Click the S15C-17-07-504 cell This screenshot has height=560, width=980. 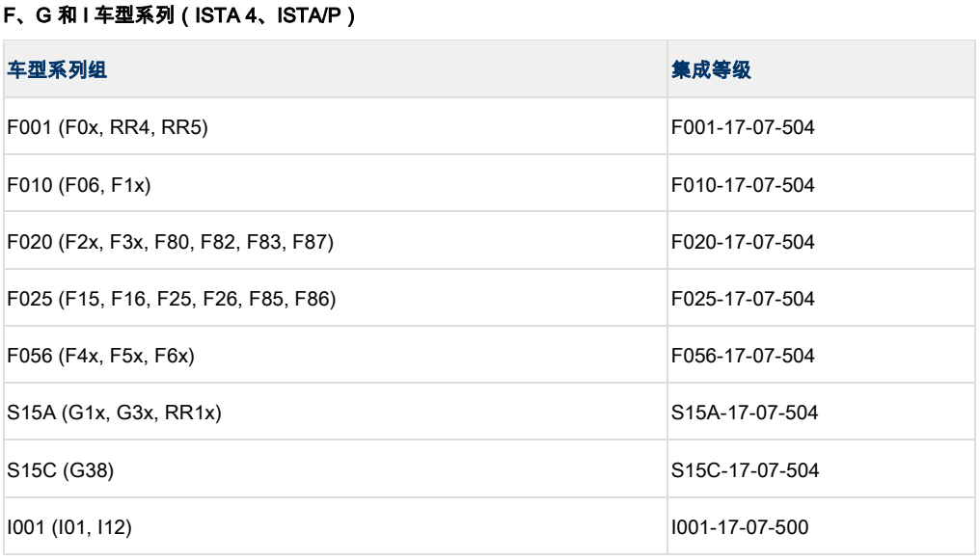tap(746, 470)
